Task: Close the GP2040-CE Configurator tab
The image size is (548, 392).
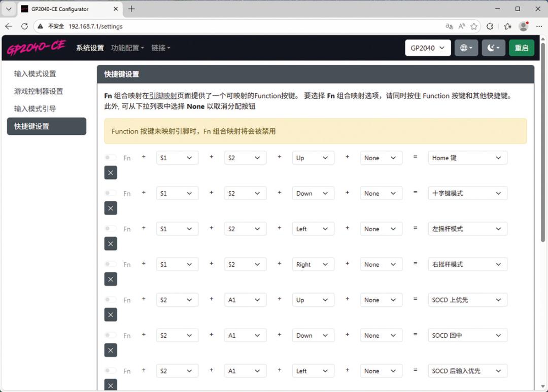Action: [116, 9]
